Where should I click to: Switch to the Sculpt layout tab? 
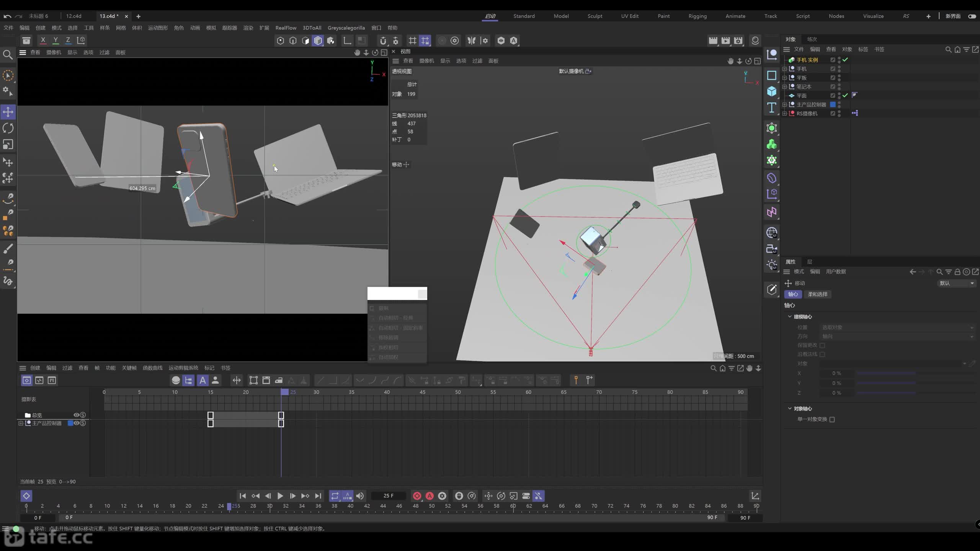[x=595, y=16]
